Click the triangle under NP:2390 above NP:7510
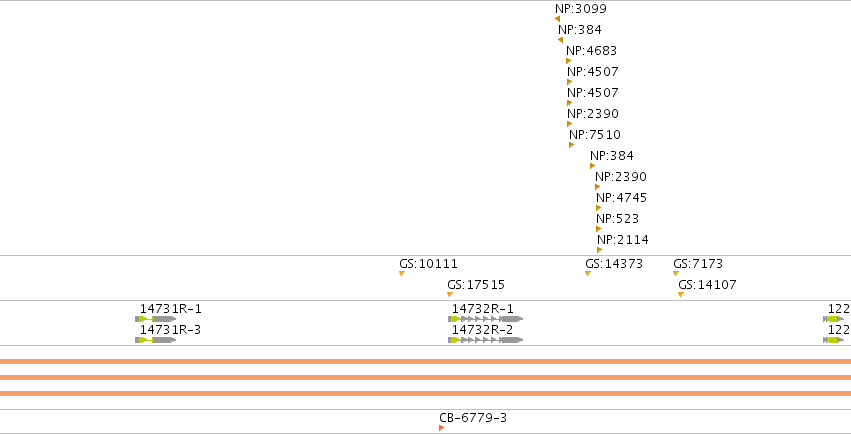The width and height of the screenshot is (851, 434). pos(570,124)
